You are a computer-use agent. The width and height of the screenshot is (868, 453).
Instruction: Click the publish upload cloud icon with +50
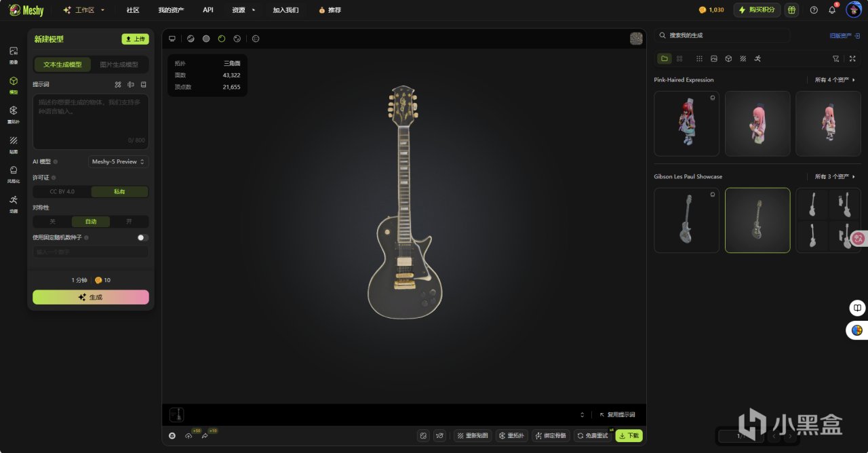(x=189, y=435)
